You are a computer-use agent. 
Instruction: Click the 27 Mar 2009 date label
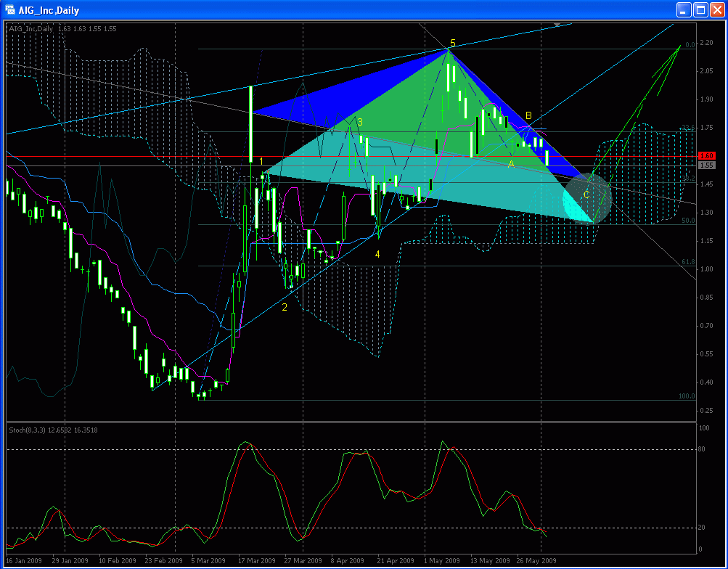pos(303,560)
